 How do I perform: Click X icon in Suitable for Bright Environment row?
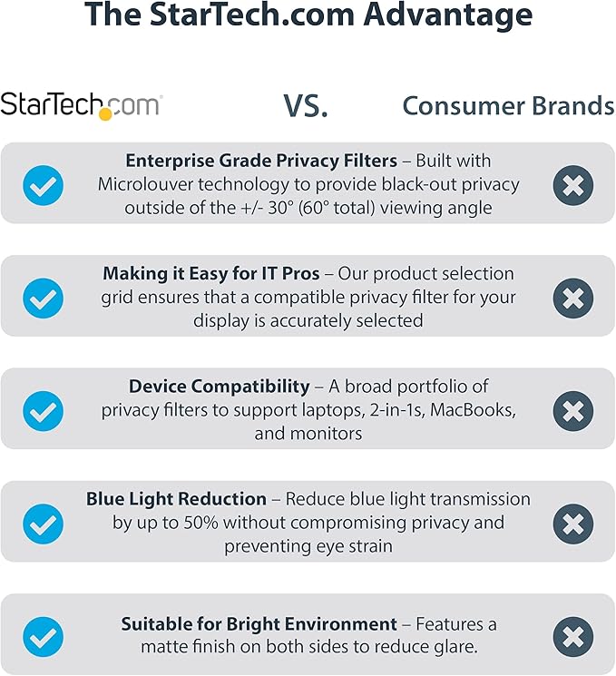(x=572, y=636)
